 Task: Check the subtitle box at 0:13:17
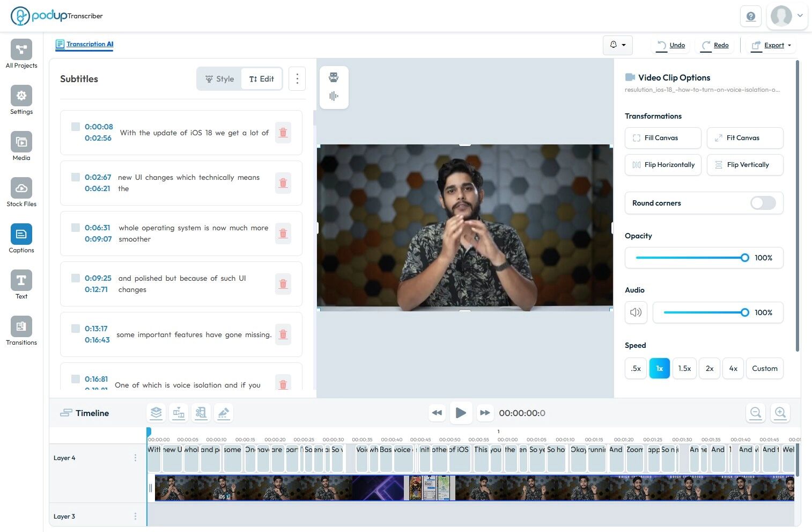76,329
